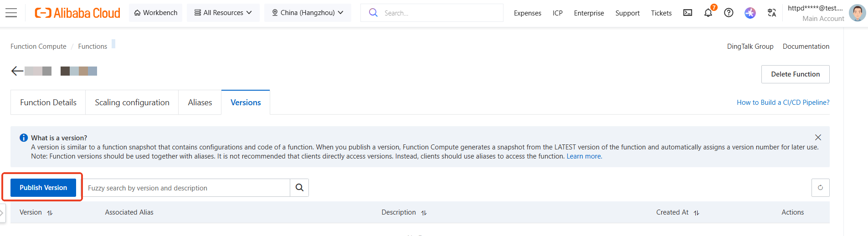
Task: Sort the table by Created At
Action: point(696,213)
